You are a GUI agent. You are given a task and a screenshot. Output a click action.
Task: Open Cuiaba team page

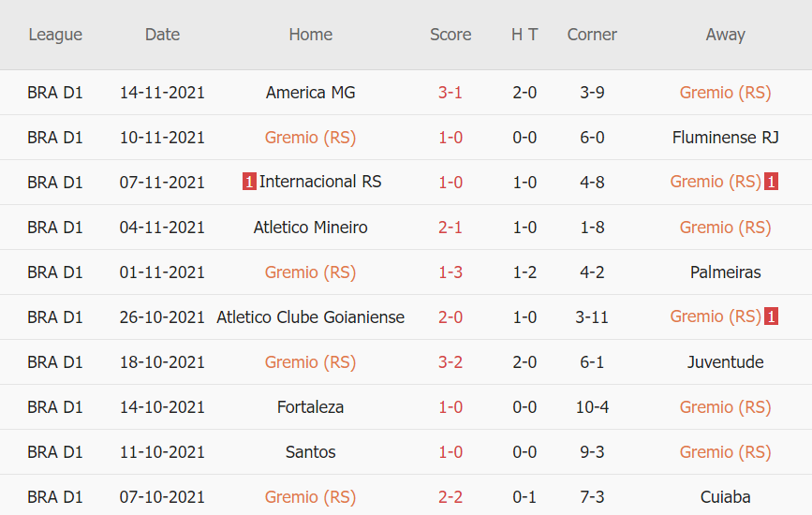pos(725,497)
